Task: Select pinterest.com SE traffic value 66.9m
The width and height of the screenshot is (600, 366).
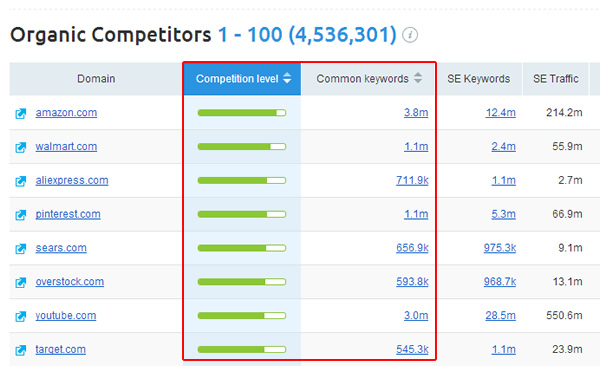Action: point(567,214)
